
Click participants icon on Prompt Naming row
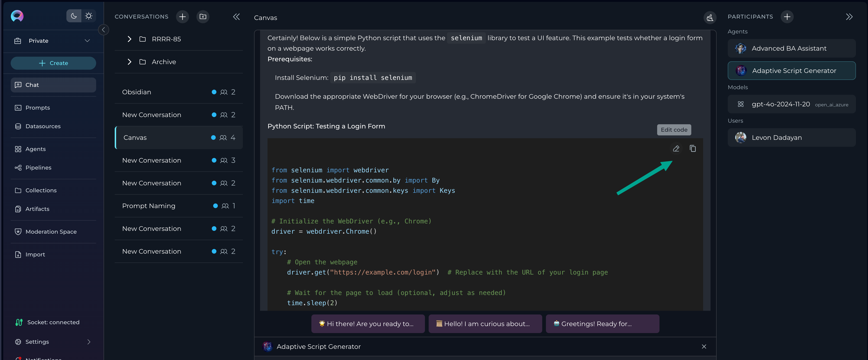225,206
